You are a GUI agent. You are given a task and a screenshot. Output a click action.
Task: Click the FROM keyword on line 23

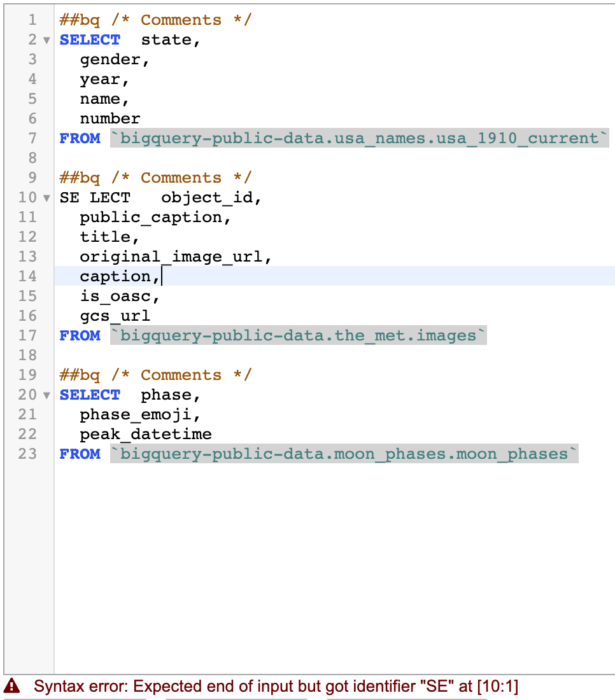click(80, 454)
